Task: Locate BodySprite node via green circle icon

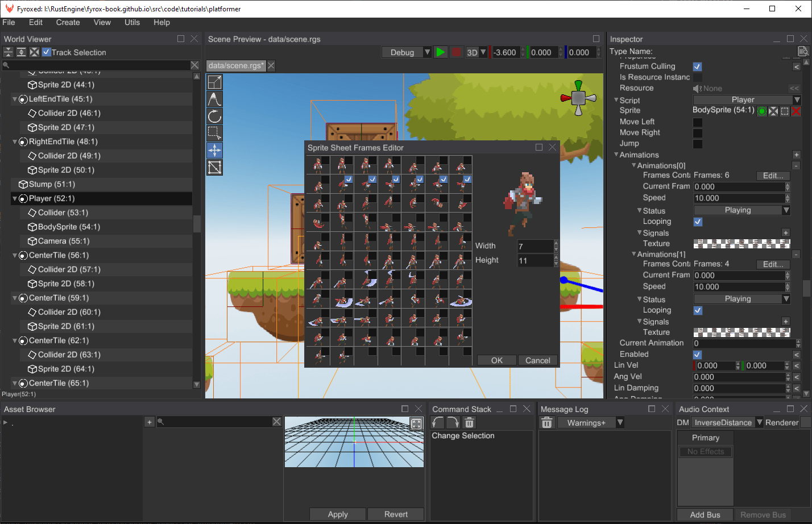Action: point(762,111)
